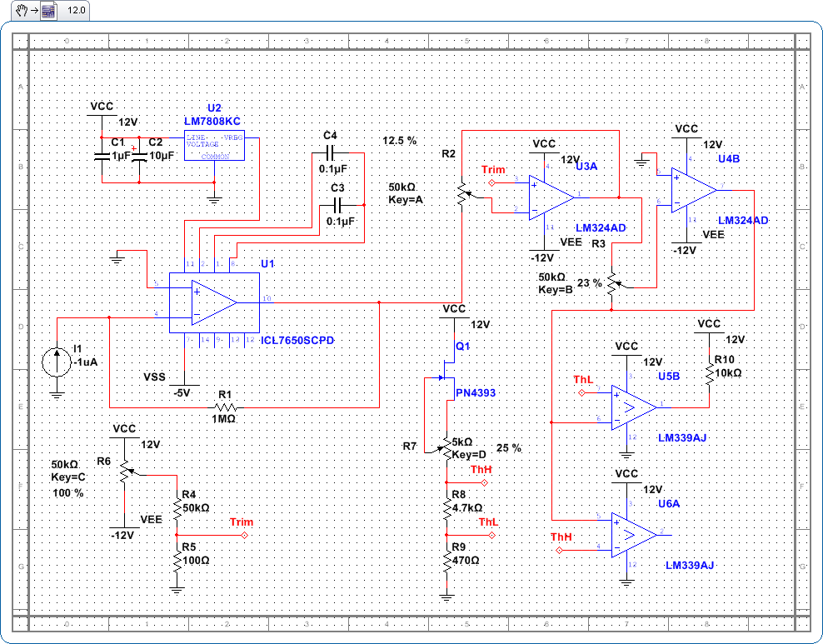Click the Key=B label
Image resolution: width=823 pixels, height=644 pixels.
[556, 289]
